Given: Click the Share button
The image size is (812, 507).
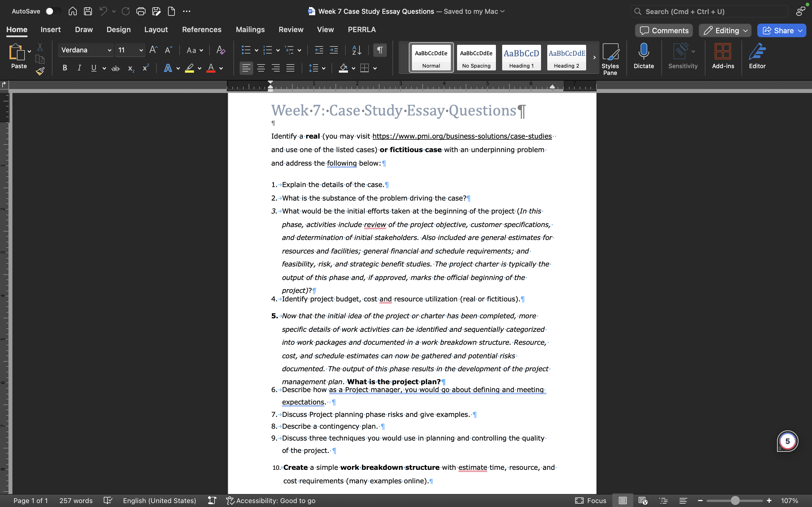Looking at the screenshot, I should (781, 30).
